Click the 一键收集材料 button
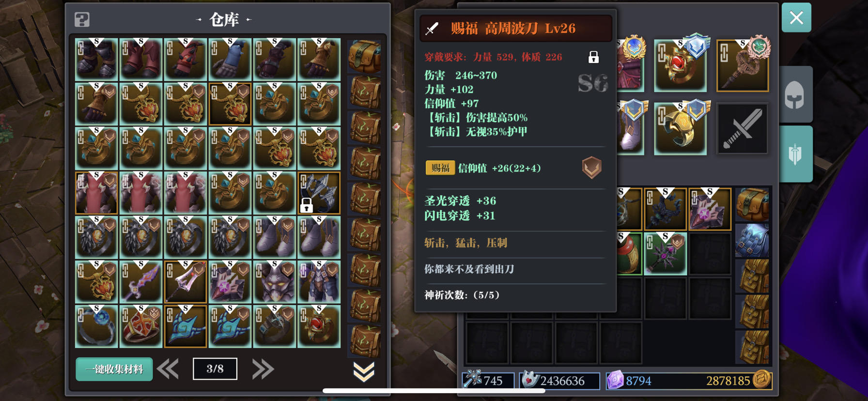 114,369
